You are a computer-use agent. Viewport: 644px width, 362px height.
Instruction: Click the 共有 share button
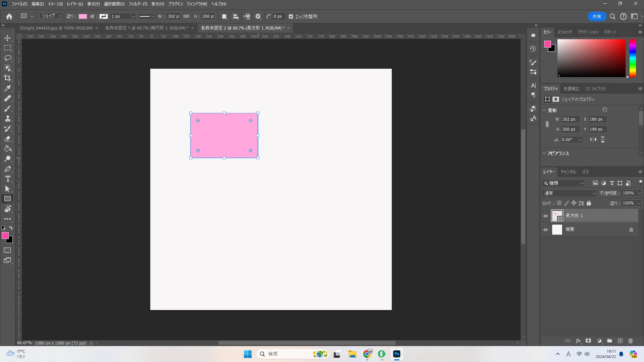point(596,16)
